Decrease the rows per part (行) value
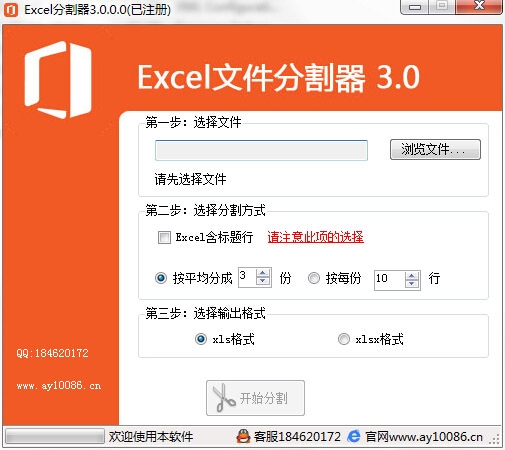This screenshot has width=505, height=450. click(x=412, y=284)
